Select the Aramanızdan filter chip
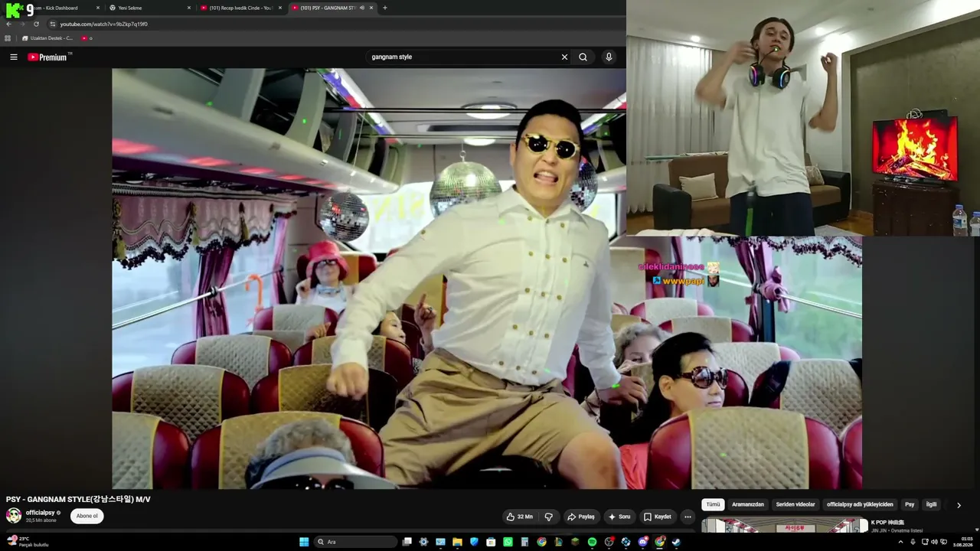 click(x=748, y=504)
